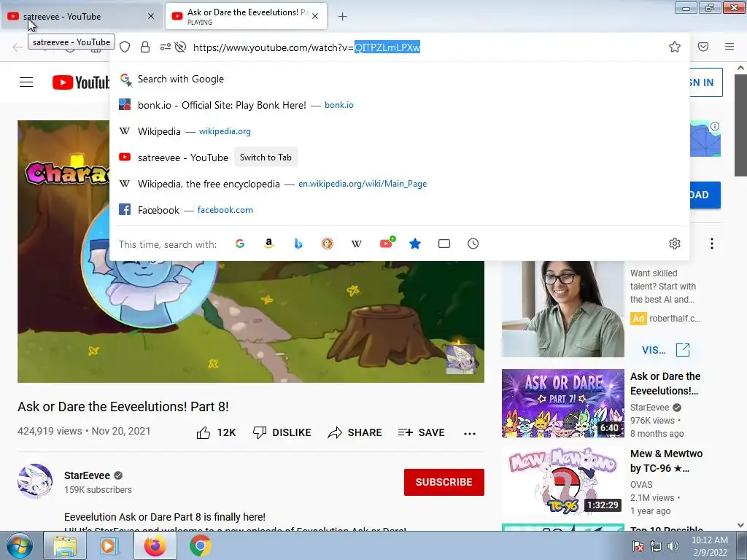Click the DISLIKE button
747x560 pixels.
click(282, 432)
